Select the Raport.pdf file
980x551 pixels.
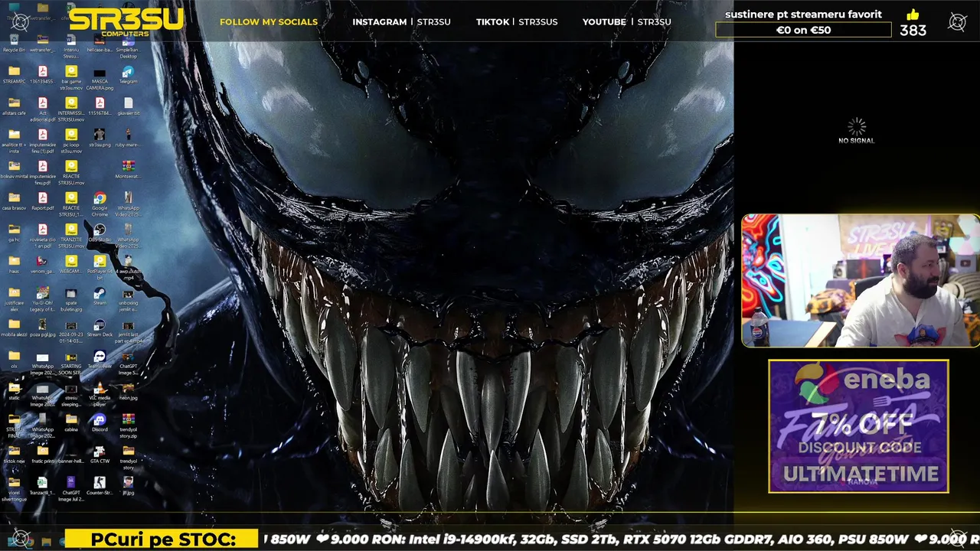(x=43, y=201)
